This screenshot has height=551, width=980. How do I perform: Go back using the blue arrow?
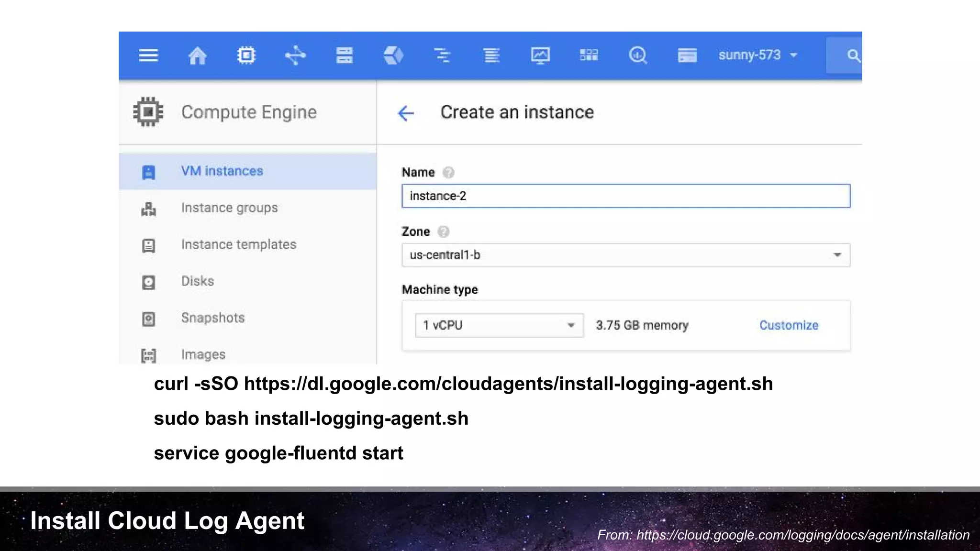[x=406, y=113]
